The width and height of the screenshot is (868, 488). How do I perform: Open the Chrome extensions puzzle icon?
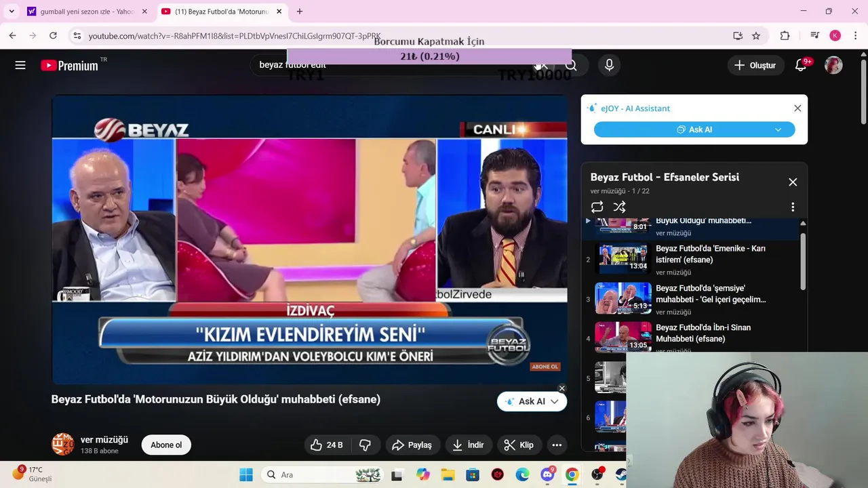785,35
